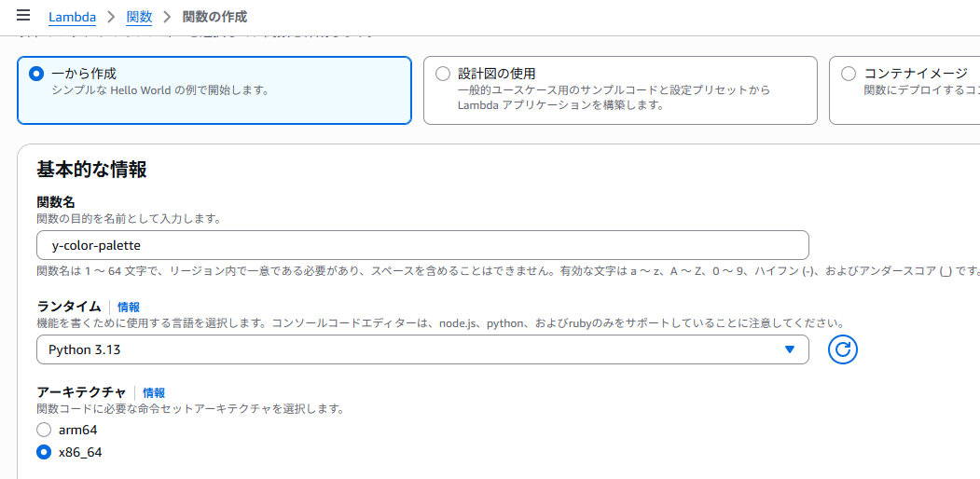Viewport: 980px width, 479px height.
Task: Click the 基本的な情報 section heading
Action: [x=91, y=170]
